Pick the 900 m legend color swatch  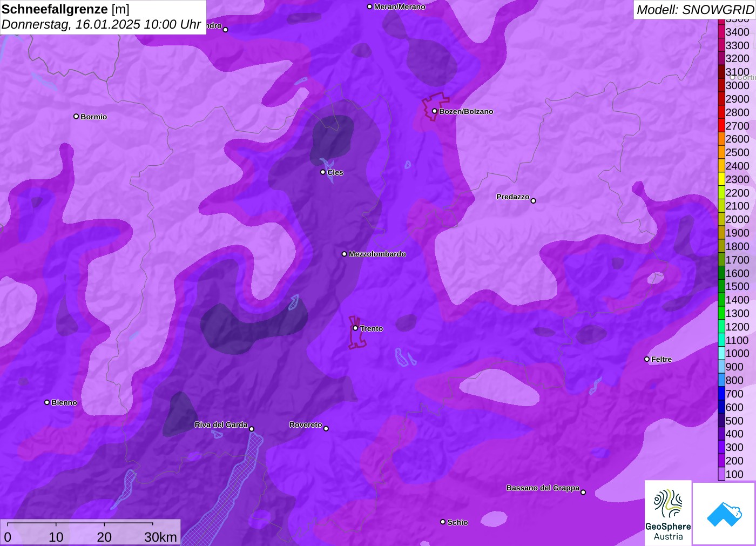(721, 367)
